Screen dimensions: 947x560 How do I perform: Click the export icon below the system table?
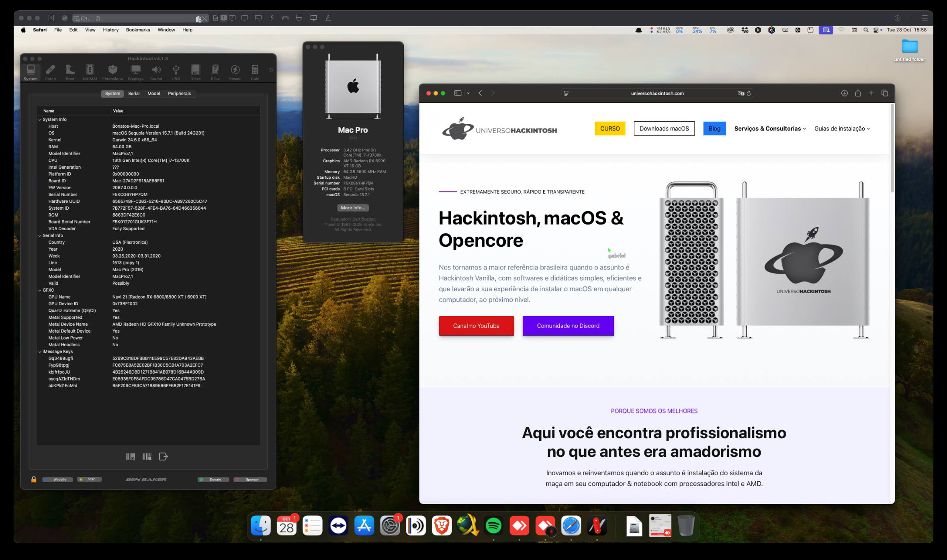[x=163, y=456]
